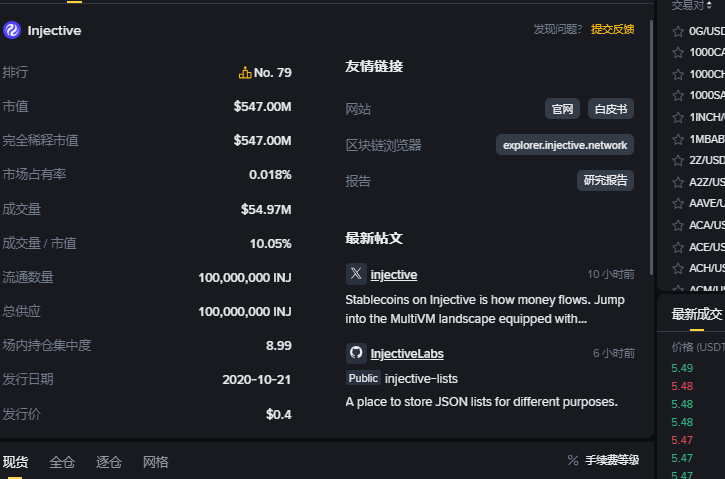Click the 官网 official website button

pyautogui.click(x=562, y=109)
